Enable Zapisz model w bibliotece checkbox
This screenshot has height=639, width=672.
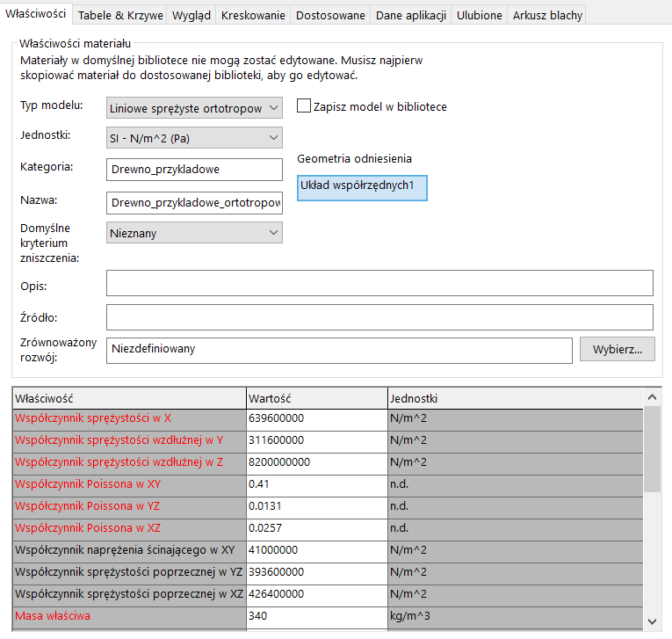point(305,106)
